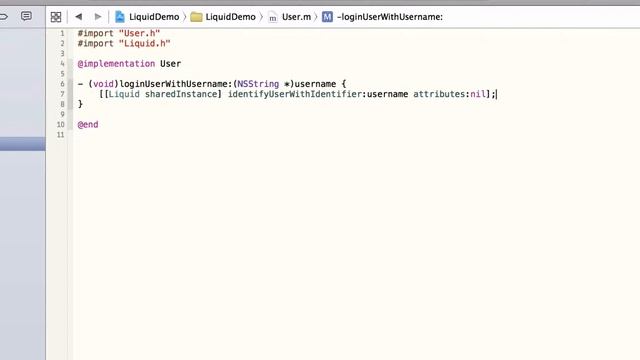The width and height of the screenshot is (640, 360).
Task: Go back with the left arrow
Action: point(78,17)
